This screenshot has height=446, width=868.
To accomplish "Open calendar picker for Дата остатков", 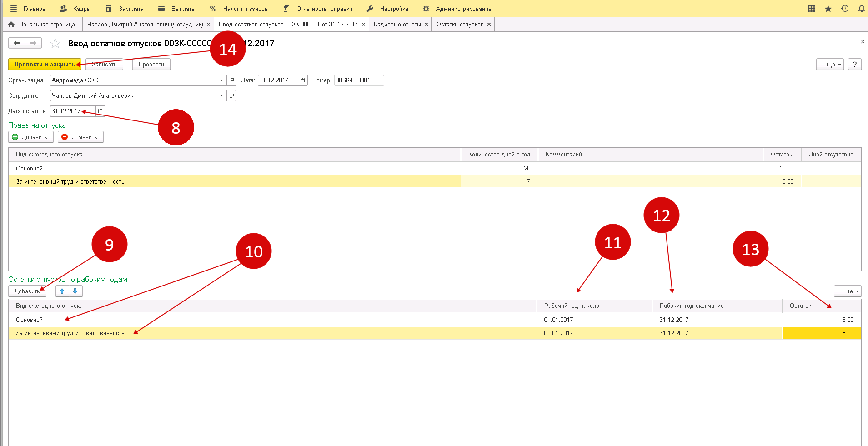I will pyautogui.click(x=100, y=111).
